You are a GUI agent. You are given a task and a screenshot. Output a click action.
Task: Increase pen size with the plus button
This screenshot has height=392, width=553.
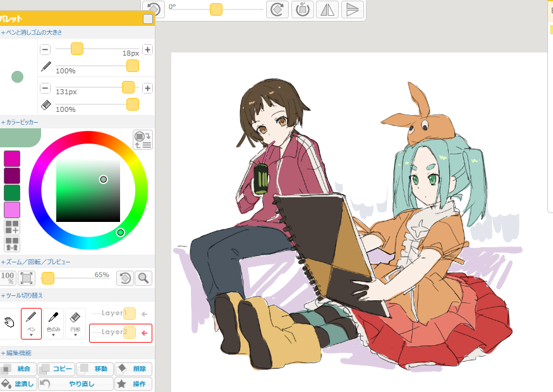pos(147,50)
